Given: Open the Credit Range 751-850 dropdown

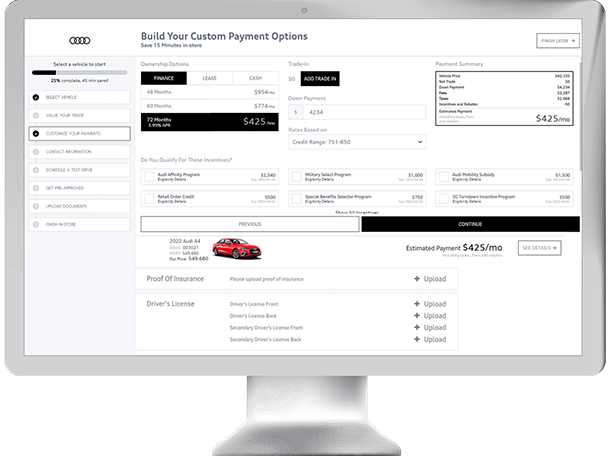Looking at the screenshot, I should point(356,142).
